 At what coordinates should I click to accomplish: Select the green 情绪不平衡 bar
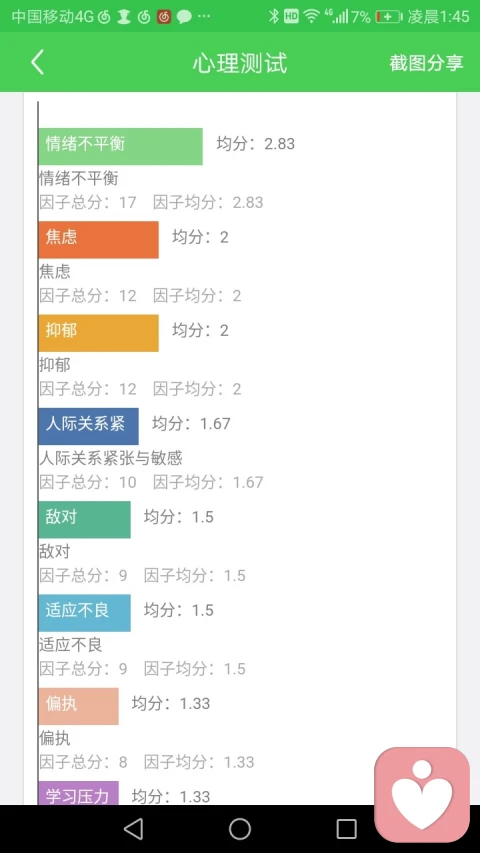(120, 146)
